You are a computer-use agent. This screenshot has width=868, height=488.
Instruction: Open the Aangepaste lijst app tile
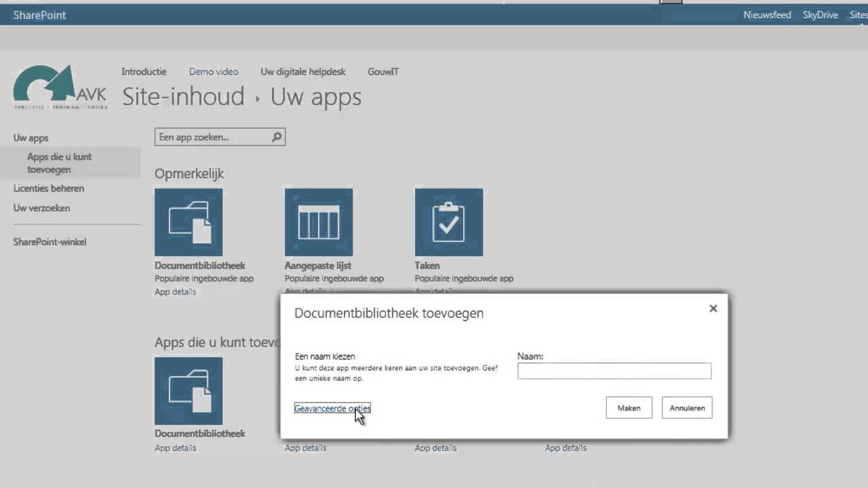click(x=319, y=222)
